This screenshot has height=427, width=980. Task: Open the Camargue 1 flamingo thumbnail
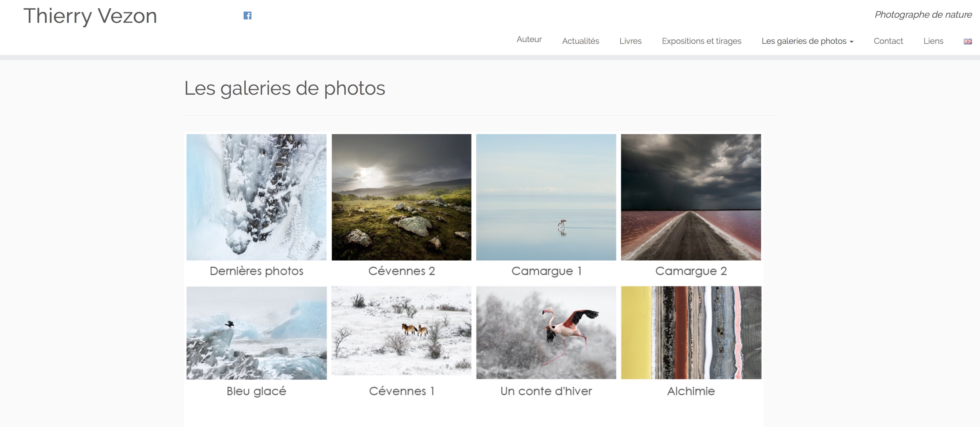pyautogui.click(x=546, y=197)
